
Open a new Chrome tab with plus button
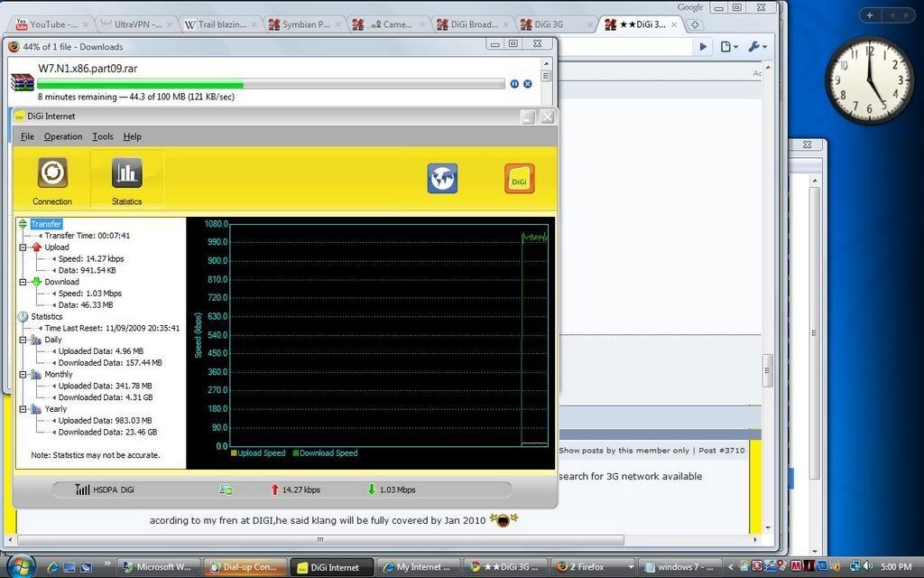pos(695,24)
